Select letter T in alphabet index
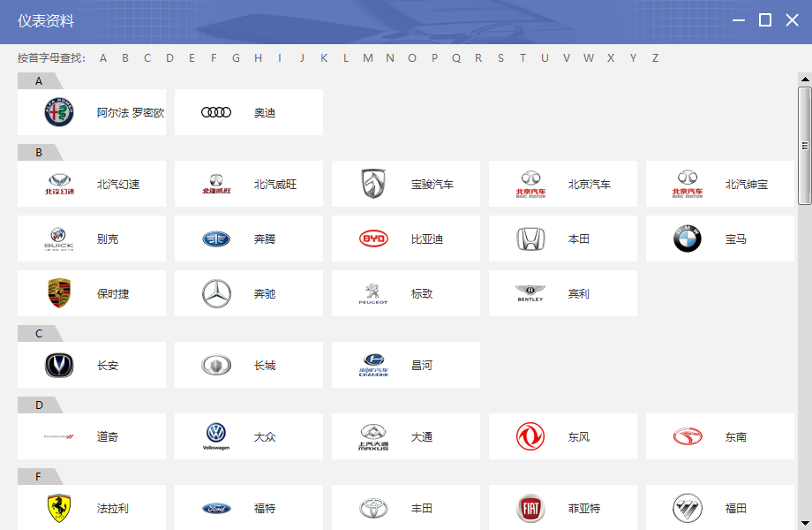This screenshot has height=530, width=812. [523, 58]
